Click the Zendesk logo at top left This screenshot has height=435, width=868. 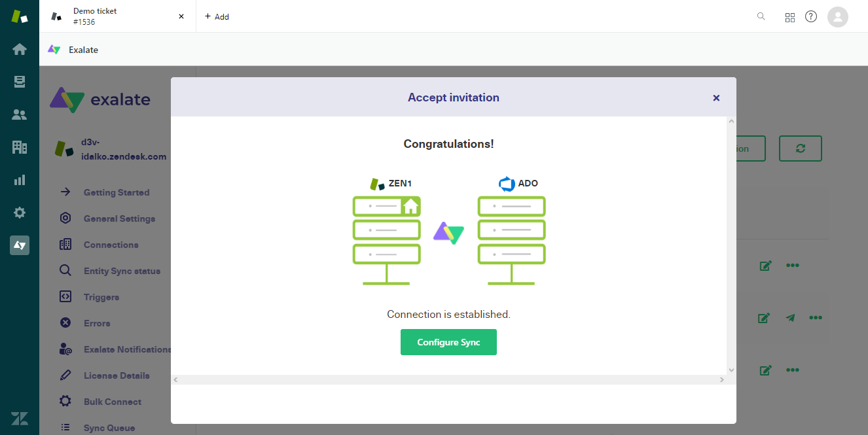click(20, 16)
